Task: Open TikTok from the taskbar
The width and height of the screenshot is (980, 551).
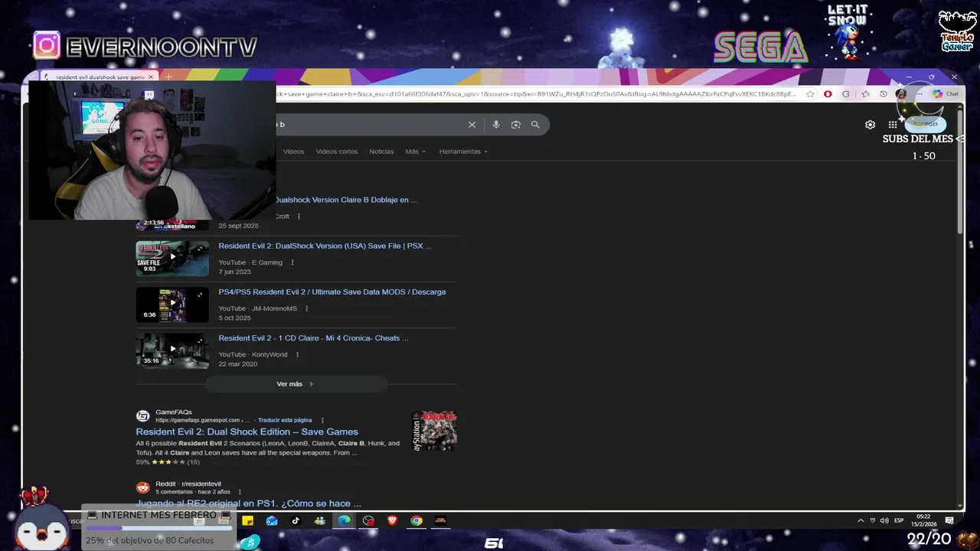Action: tap(296, 520)
